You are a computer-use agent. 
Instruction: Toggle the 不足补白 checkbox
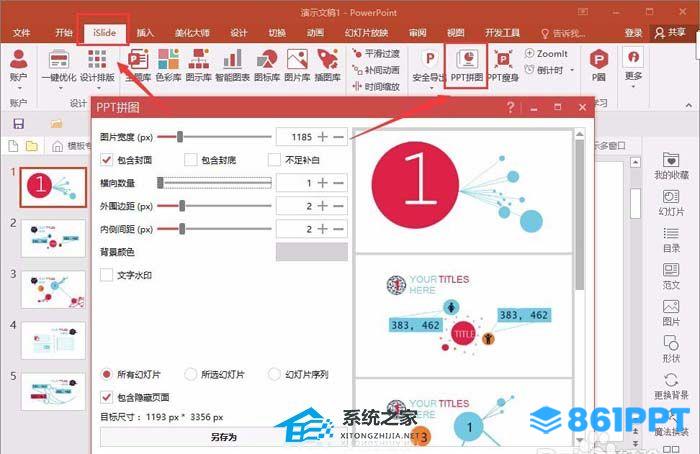click(x=274, y=159)
